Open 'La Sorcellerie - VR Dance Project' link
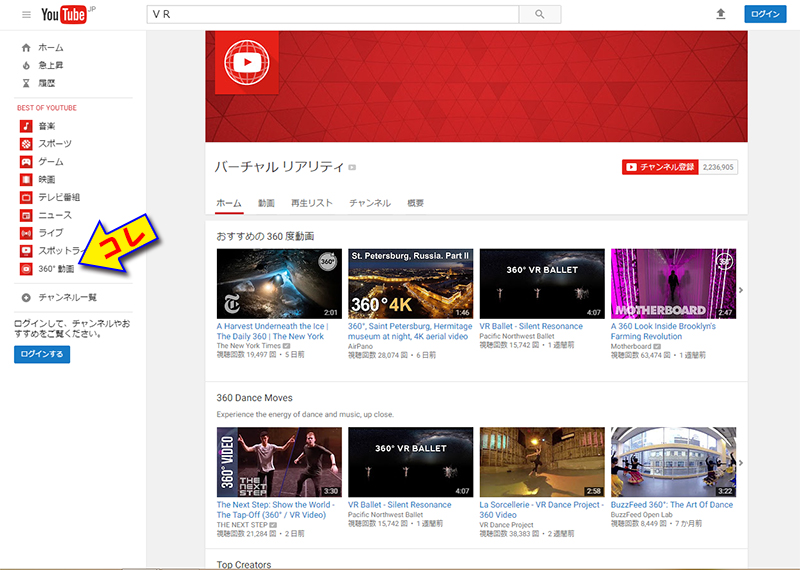Screen dimensions: 800x570 point(541,510)
